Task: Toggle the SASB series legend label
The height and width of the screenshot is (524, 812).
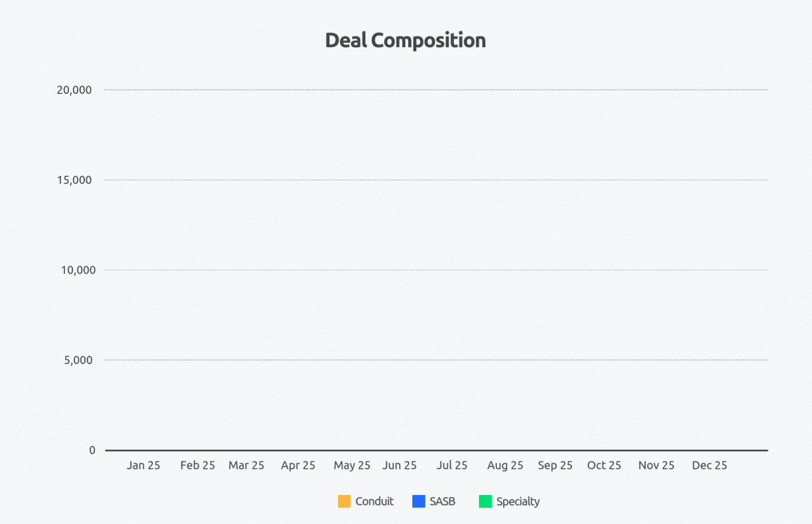Action: click(442, 501)
